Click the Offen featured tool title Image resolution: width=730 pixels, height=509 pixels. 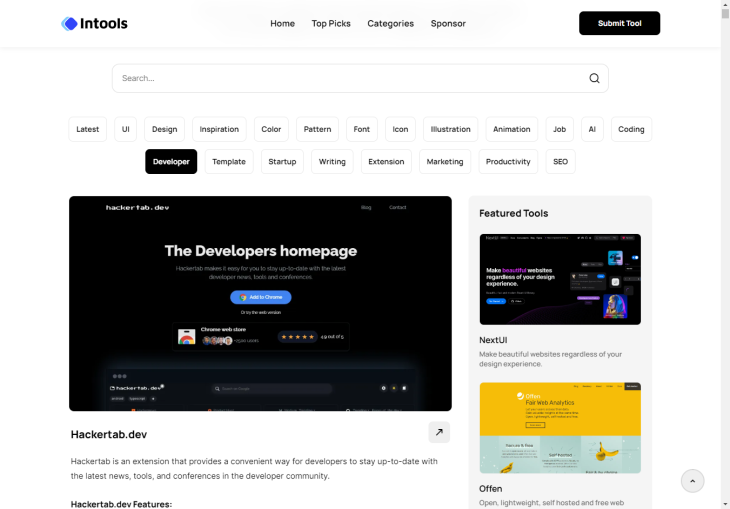[490, 488]
